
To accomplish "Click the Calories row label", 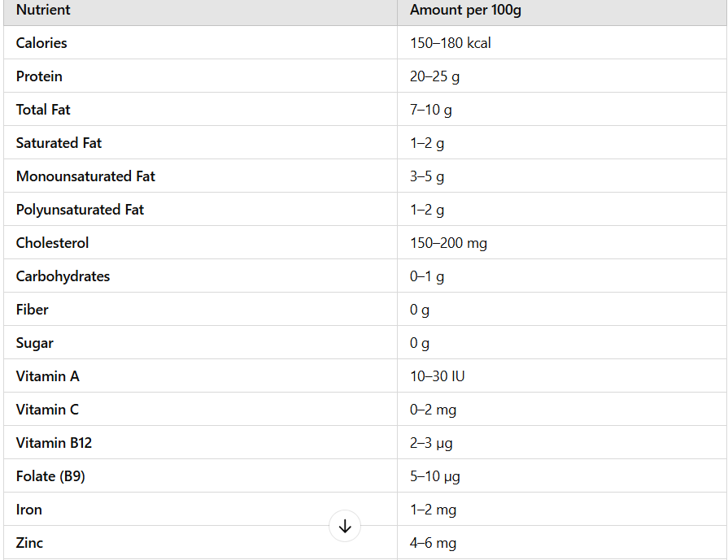I will pyautogui.click(x=41, y=43).
